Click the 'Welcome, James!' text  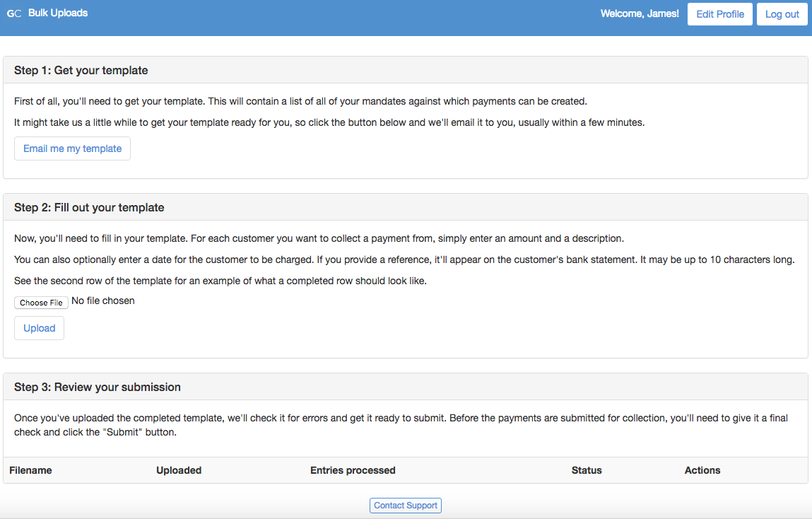point(640,13)
